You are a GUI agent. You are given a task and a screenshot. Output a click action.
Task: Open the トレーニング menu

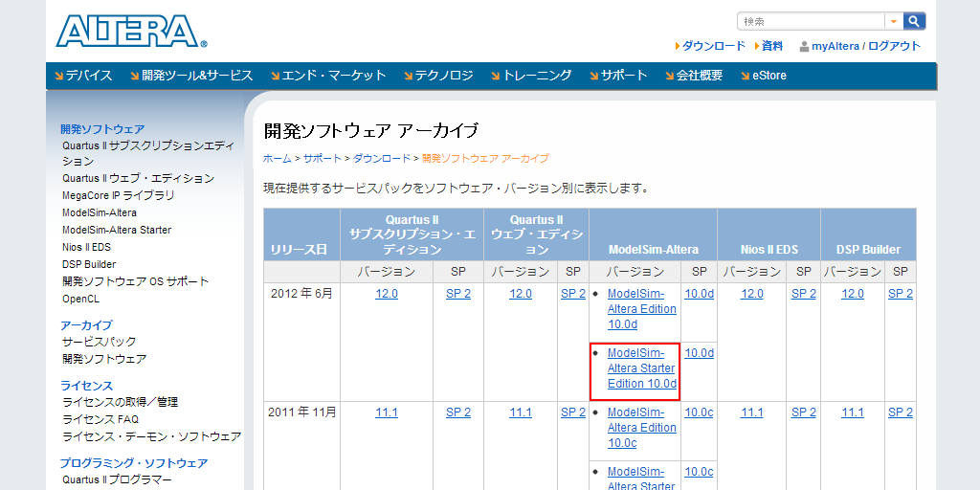[x=531, y=76]
